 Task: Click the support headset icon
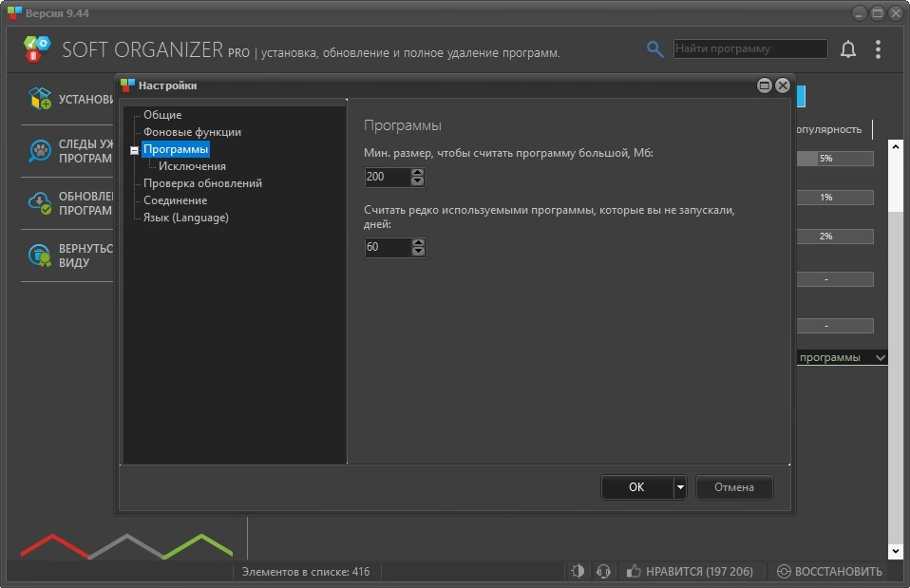(603, 571)
